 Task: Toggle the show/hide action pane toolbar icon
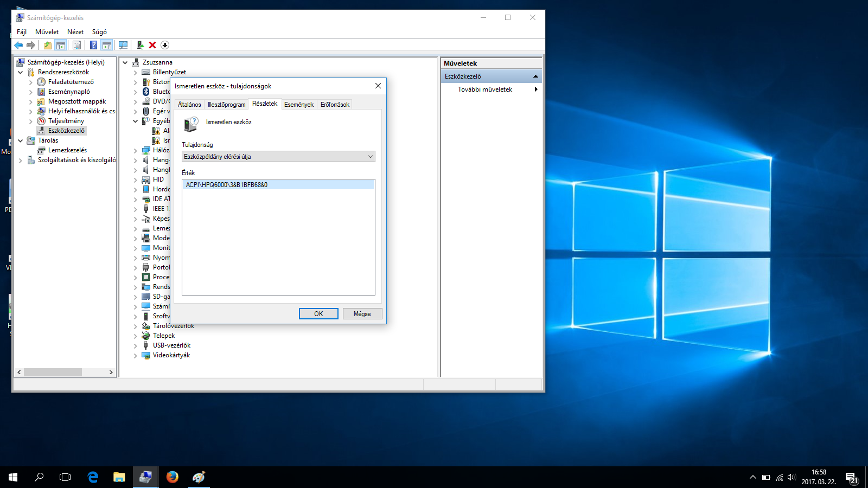(107, 45)
